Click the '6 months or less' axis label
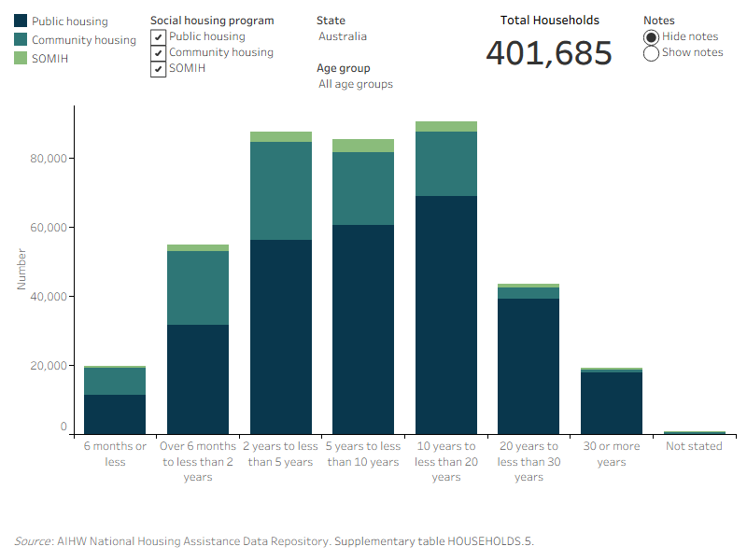 tap(115, 454)
